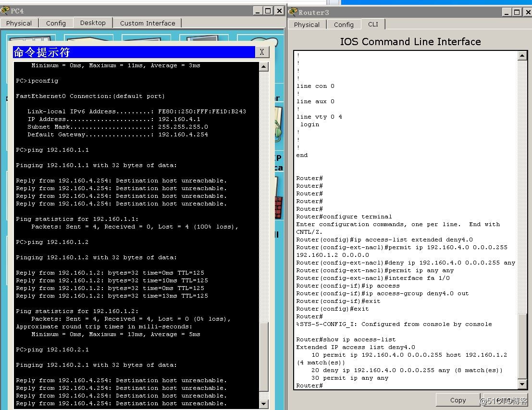Image resolution: width=532 pixels, height=410 pixels.
Task: Click the command prompt scrollbar up arrow
Action: pyautogui.click(x=264, y=66)
